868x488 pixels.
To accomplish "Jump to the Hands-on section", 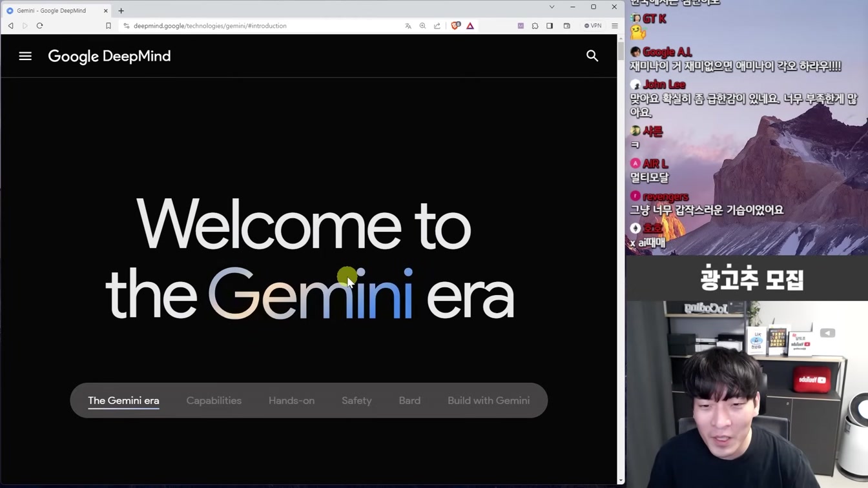I will [291, 400].
